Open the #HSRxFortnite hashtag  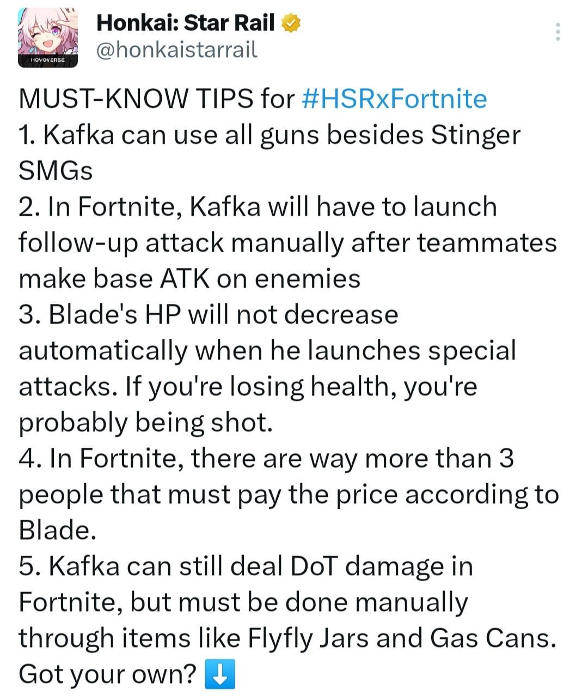(x=394, y=99)
